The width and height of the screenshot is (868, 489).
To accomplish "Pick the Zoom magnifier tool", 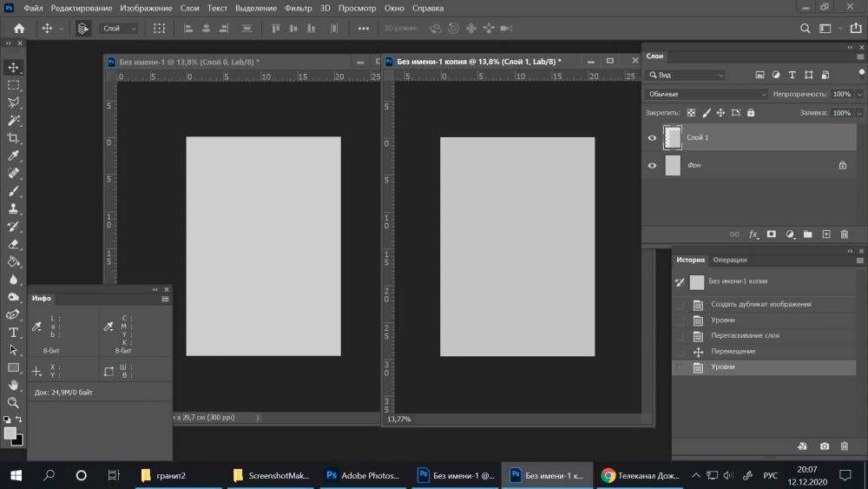I will click(14, 402).
